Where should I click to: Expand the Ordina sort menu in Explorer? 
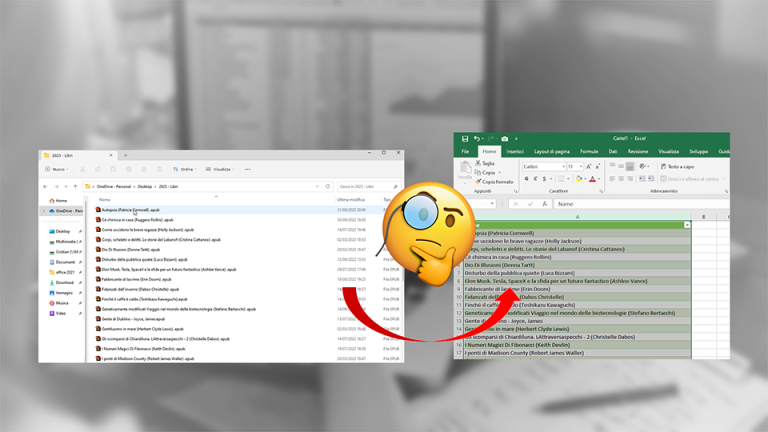tap(184, 169)
